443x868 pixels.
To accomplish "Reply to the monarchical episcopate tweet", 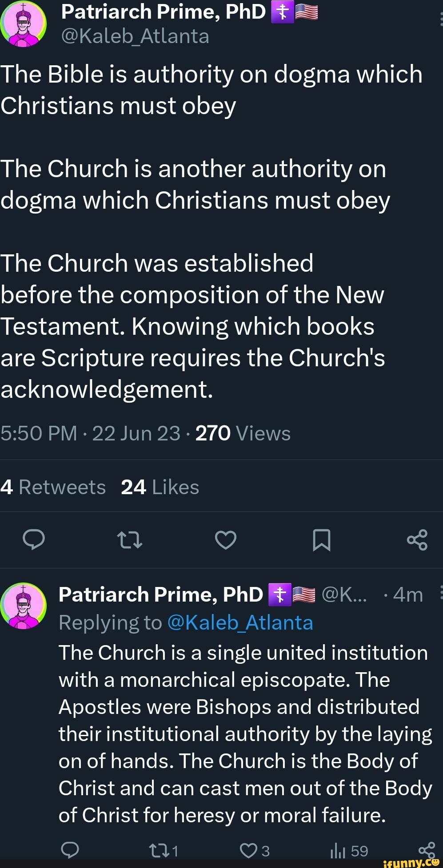I will point(70,850).
